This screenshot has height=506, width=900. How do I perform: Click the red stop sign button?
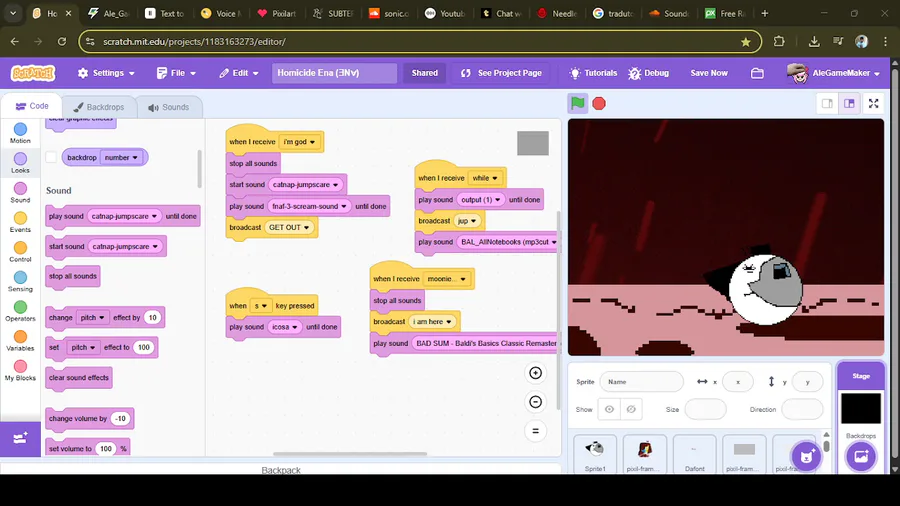click(599, 103)
